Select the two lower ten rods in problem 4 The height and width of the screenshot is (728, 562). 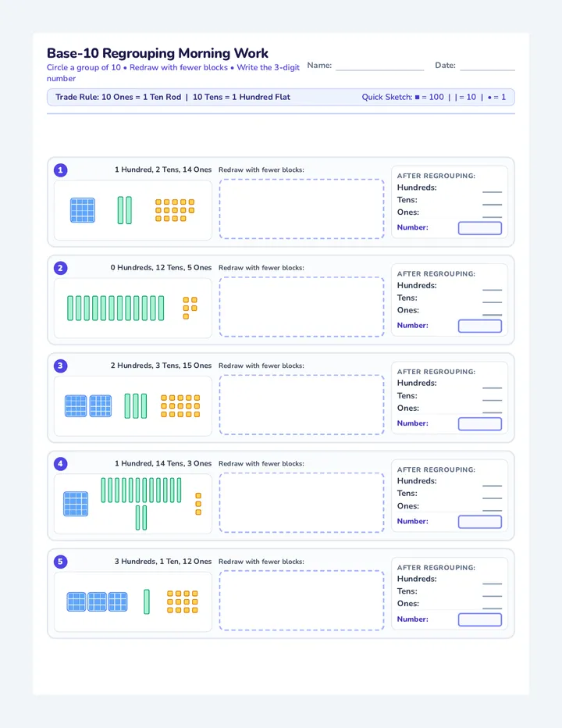pyautogui.click(x=141, y=518)
